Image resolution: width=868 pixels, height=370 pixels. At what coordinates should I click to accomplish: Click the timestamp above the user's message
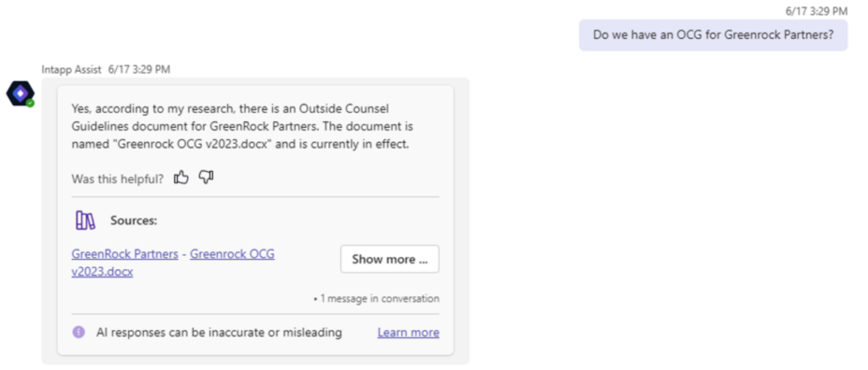click(816, 11)
